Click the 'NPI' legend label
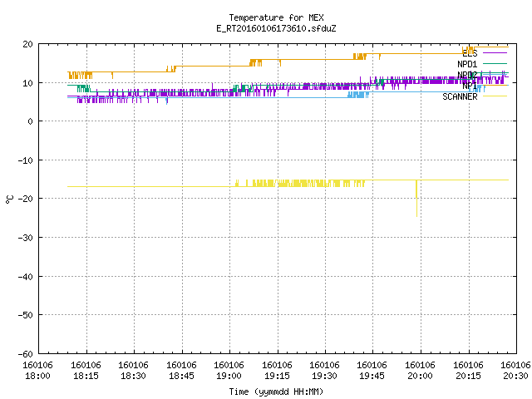Image resolution: width=532 pixels, height=399 pixels. [470, 86]
